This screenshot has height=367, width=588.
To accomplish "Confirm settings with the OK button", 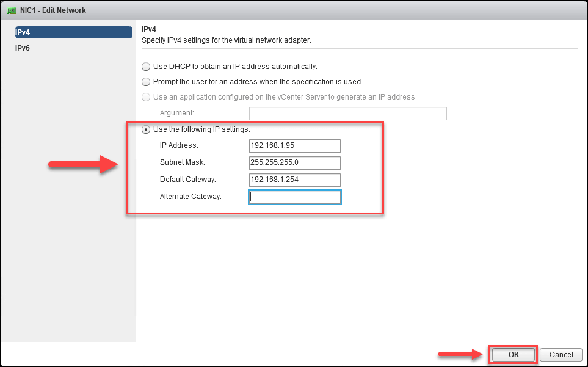I will 514,355.
